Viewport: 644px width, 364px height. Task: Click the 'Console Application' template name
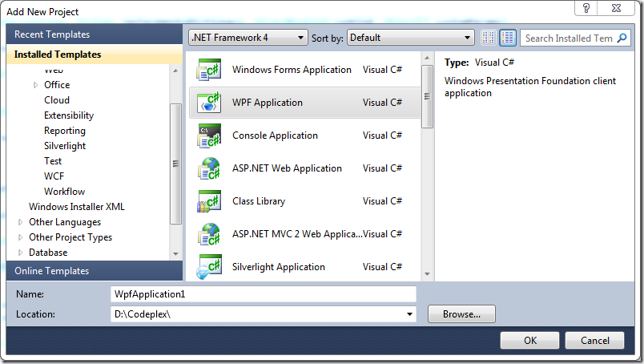(x=275, y=135)
